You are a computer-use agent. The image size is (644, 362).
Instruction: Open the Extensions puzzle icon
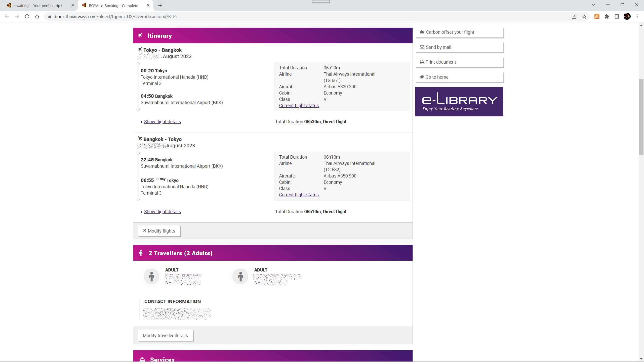[x=607, y=17]
